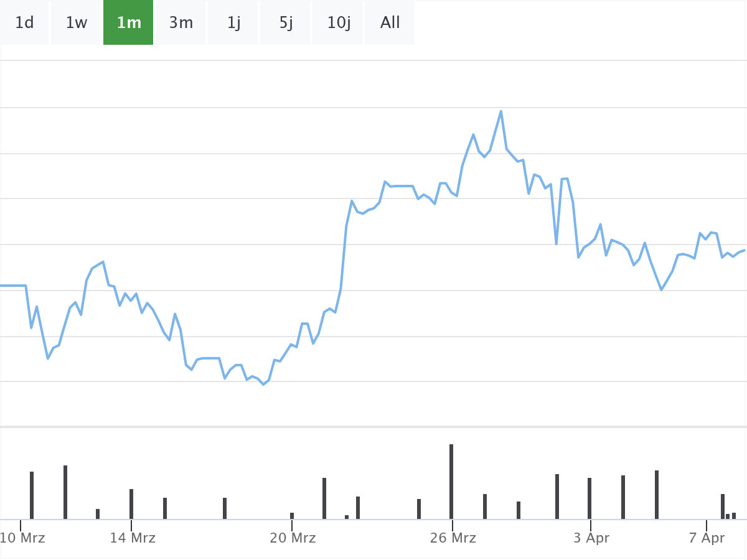Select the 3 Apr axis label
This screenshot has width=747, height=560.
[591, 538]
